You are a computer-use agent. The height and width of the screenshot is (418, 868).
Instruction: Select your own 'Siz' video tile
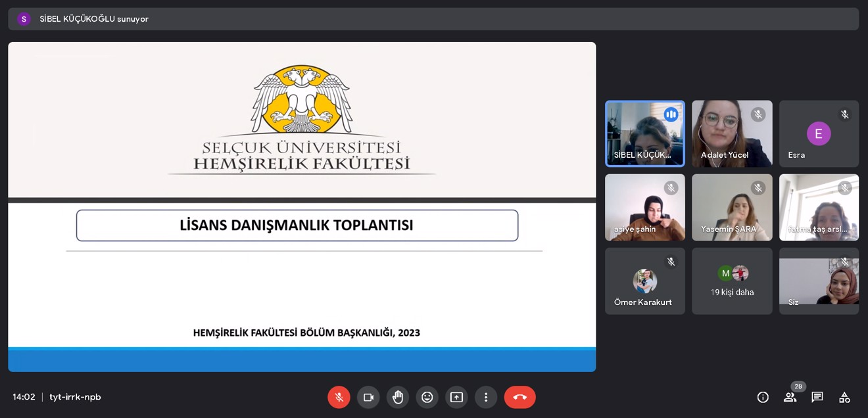click(819, 281)
